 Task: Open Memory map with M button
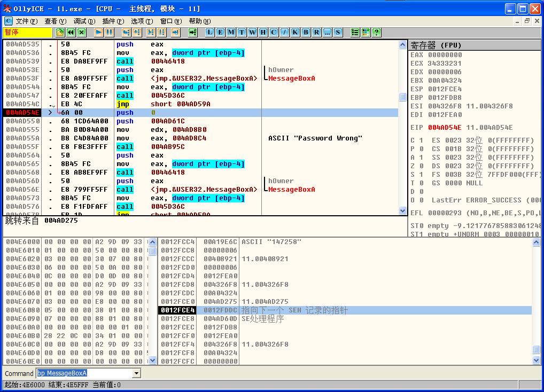(x=231, y=33)
